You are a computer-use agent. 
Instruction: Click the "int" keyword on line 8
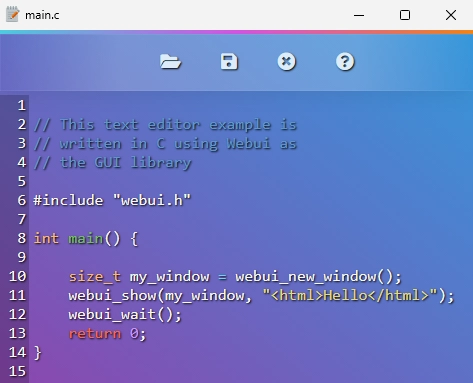coord(46,239)
